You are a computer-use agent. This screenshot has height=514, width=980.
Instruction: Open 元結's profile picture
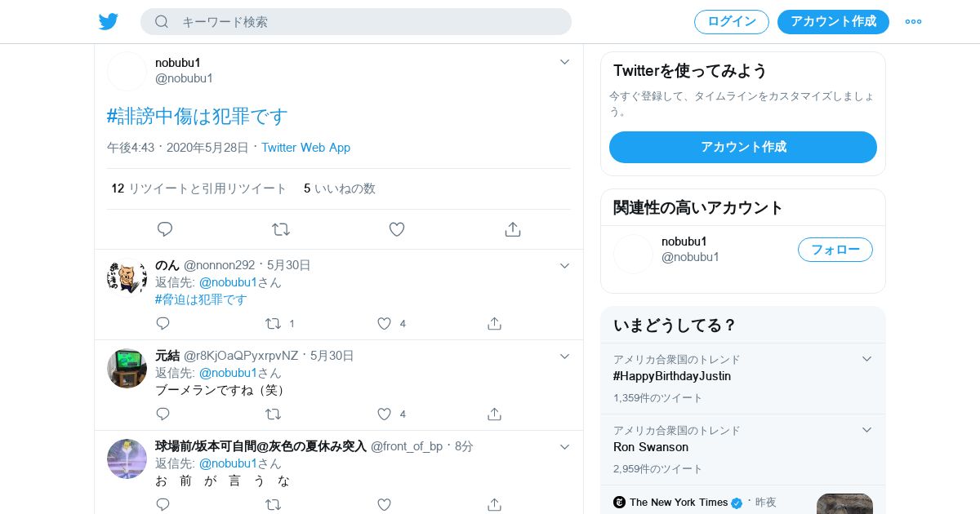pyautogui.click(x=127, y=369)
